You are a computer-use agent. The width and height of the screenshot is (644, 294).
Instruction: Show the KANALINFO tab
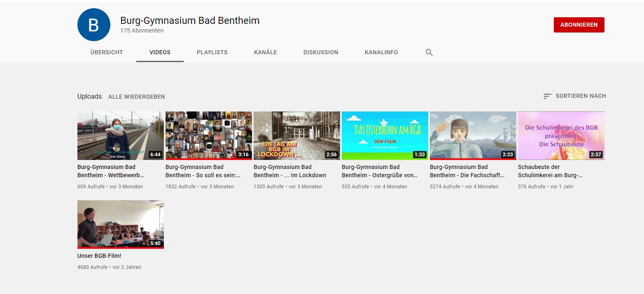[x=381, y=53]
